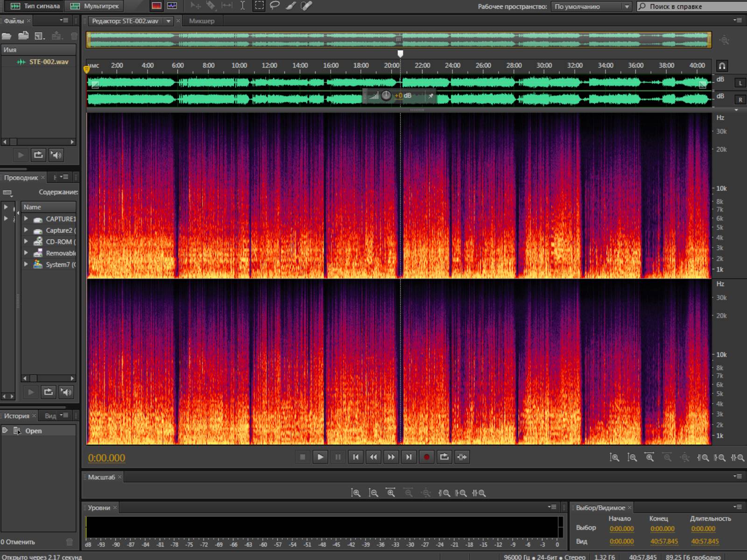The image size is (747, 560).
Task: Click the Play button in transport controls
Action: (x=320, y=457)
